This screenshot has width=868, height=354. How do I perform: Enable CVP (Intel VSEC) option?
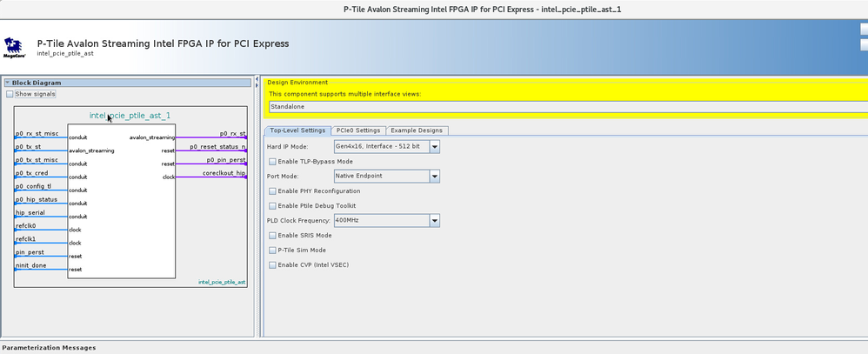click(x=272, y=264)
